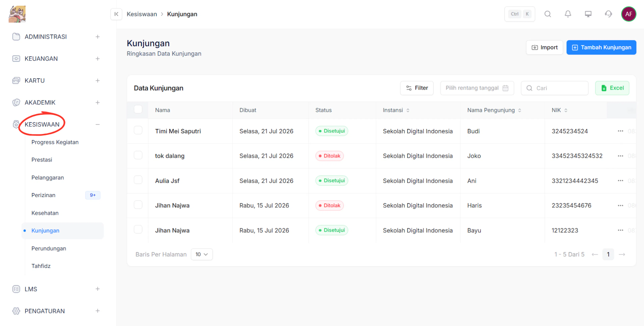Screen dimensions: 644x326
Task: Click Kesiswaan breadcrumb link
Action: click(x=142, y=14)
